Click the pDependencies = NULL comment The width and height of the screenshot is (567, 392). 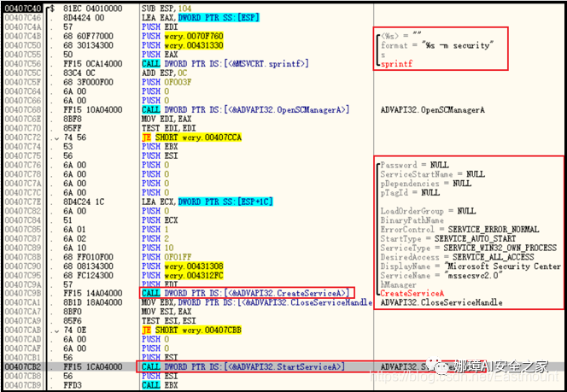(426, 184)
